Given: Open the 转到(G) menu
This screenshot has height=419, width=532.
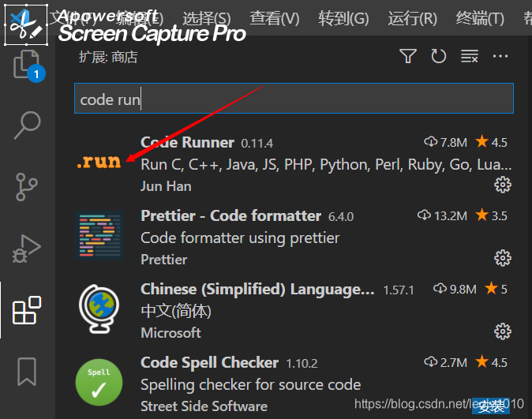Looking at the screenshot, I should [343, 18].
